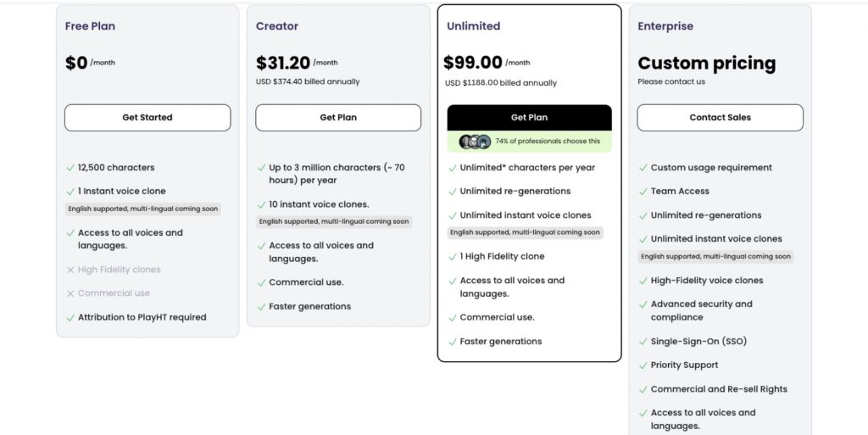Click the 'English supported' badge under Creator plan
Screen dimensions: 868x435
[334, 221]
